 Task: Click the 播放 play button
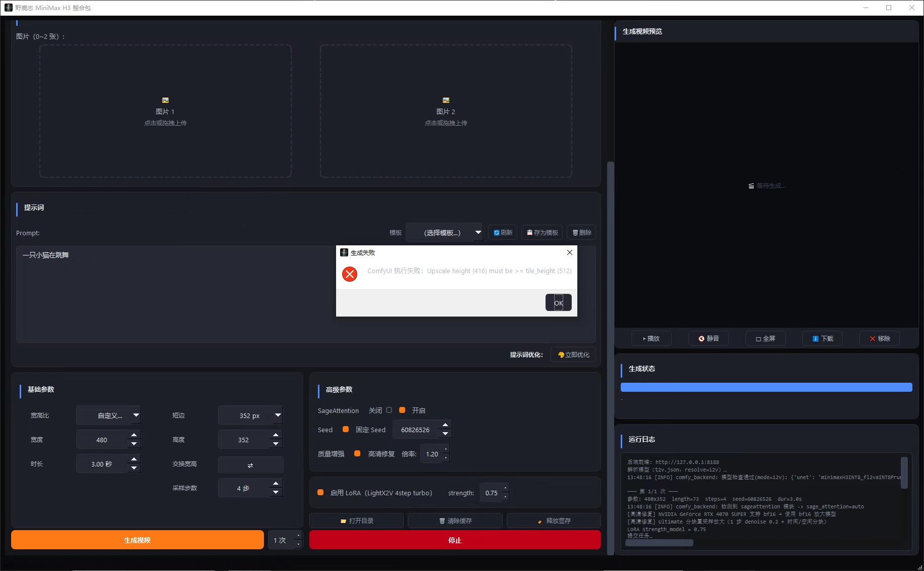point(651,339)
